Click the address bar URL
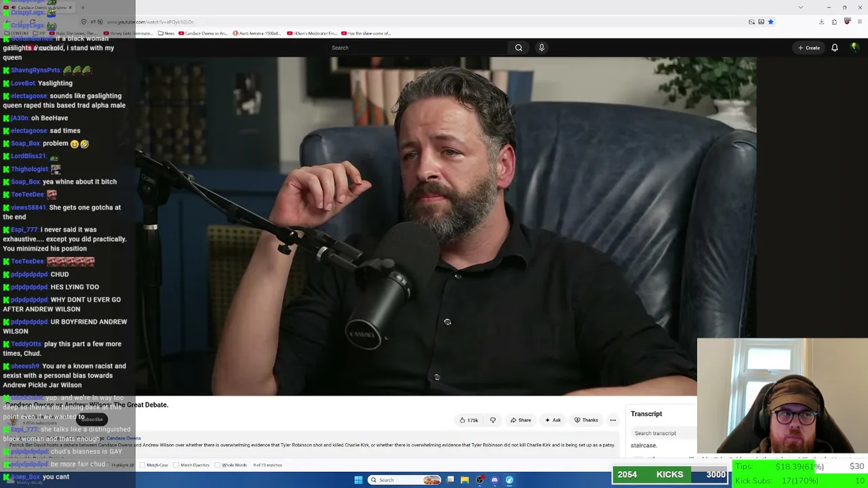Screen dimensions: 868x488 (151, 22)
